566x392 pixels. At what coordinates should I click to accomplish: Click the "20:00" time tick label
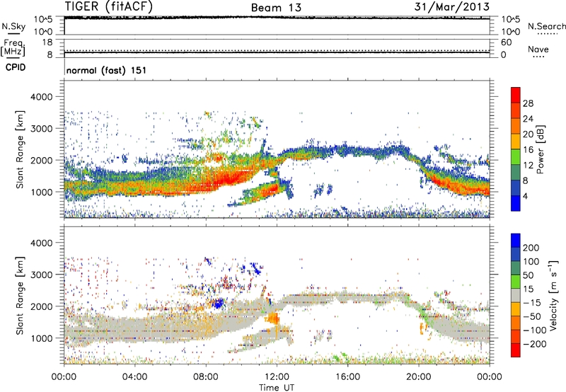click(418, 377)
